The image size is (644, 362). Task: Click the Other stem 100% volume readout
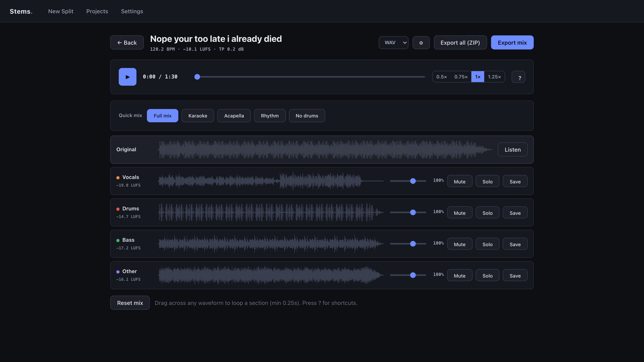438,274
